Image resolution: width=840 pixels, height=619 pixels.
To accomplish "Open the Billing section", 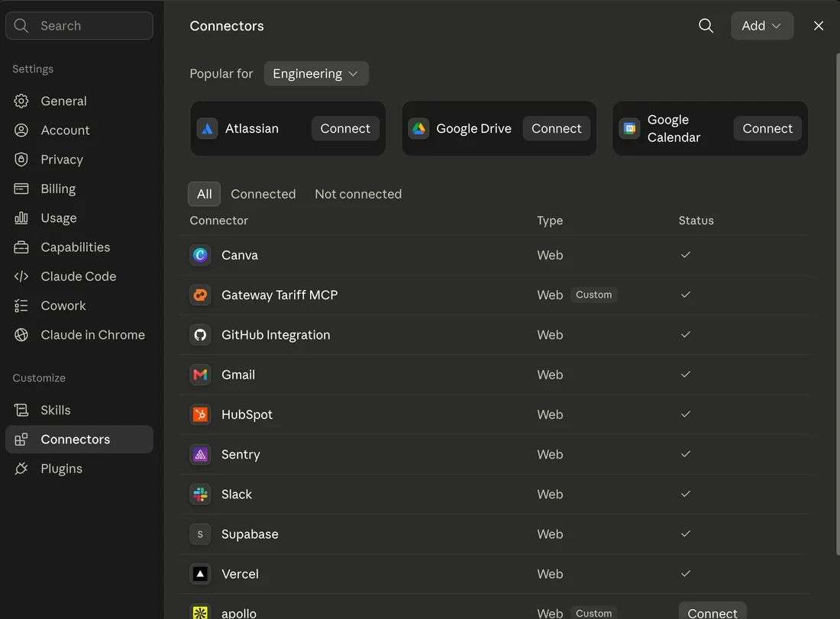I will (79, 189).
